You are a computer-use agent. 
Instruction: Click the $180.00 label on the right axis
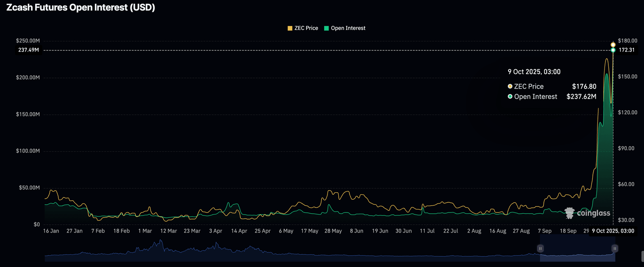point(628,41)
